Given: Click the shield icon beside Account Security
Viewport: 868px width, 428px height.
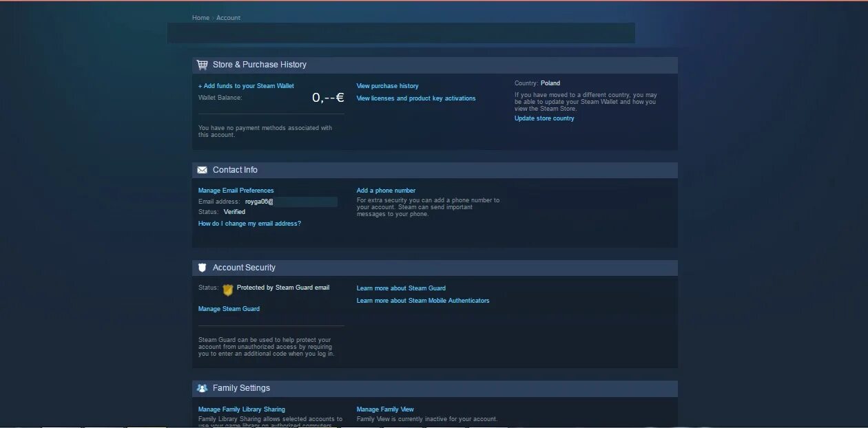Looking at the screenshot, I should pyautogui.click(x=202, y=268).
